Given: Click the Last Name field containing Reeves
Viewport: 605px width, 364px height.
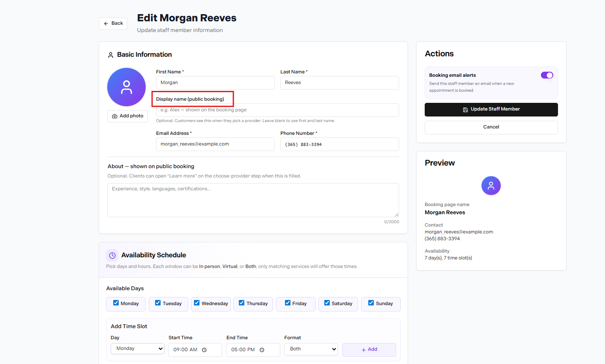Looking at the screenshot, I should pos(340,83).
